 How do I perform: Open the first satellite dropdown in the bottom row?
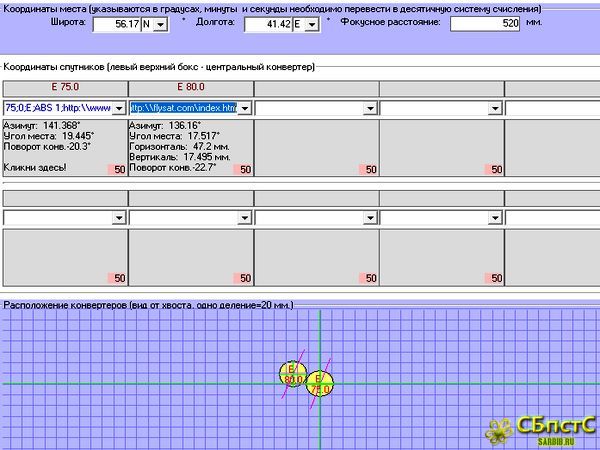pos(119,218)
